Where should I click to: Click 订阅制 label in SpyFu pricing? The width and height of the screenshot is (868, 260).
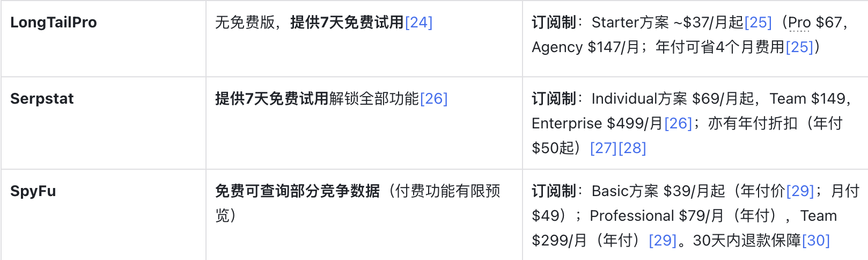click(x=553, y=191)
